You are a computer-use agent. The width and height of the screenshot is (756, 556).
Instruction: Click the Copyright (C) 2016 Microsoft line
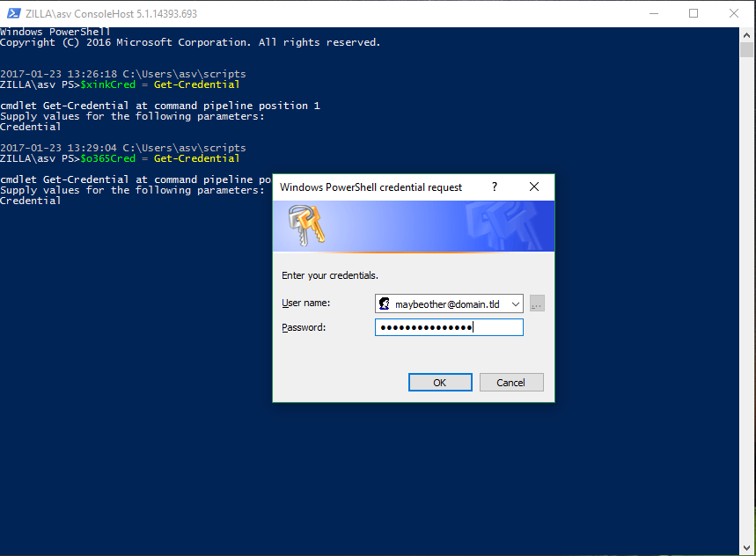click(190, 42)
